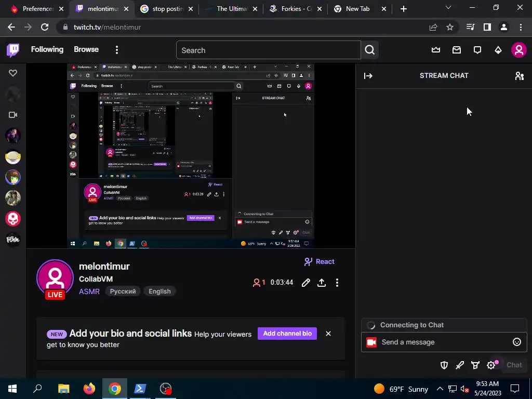Open the ASMR category link
532x399 pixels.
(89, 291)
